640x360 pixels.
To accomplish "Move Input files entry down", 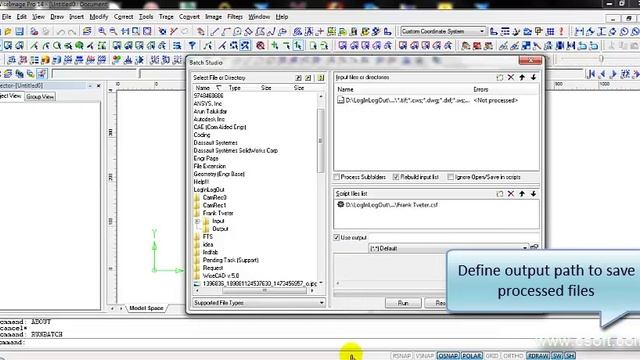I will click(533, 78).
